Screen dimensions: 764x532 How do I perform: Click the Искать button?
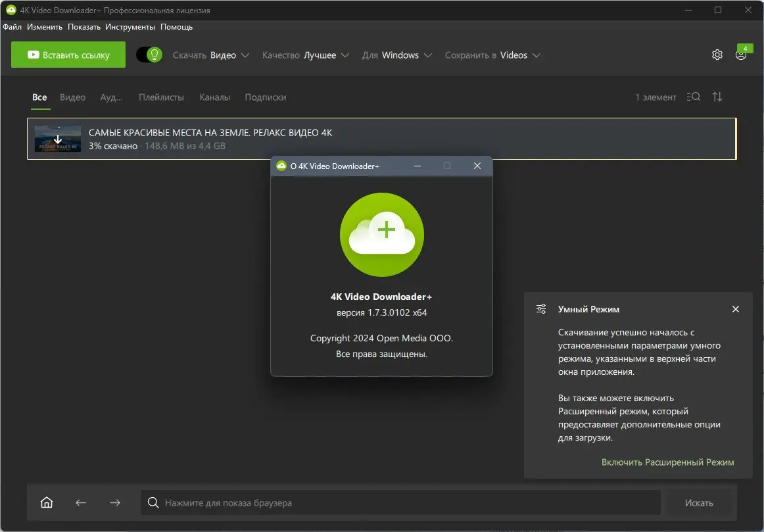click(699, 503)
